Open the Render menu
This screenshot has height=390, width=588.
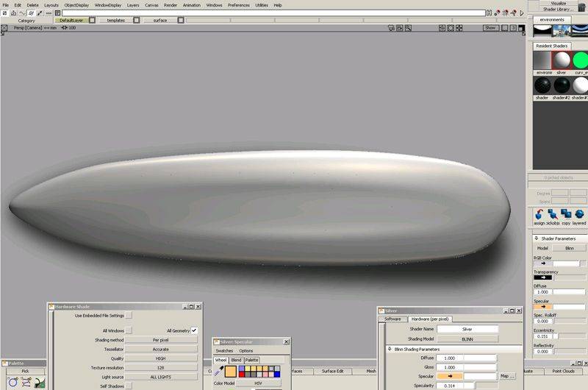(x=171, y=4)
